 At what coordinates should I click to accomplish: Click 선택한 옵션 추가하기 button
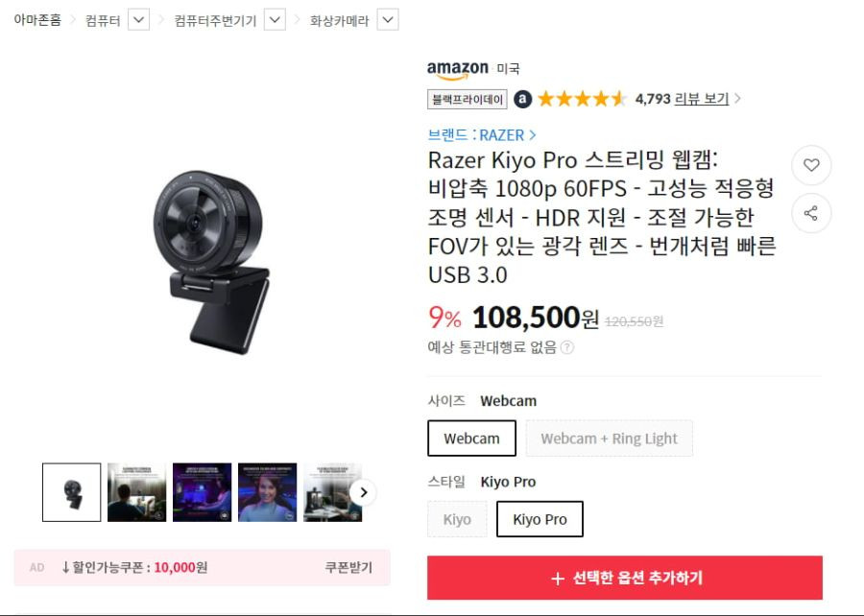coord(625,578)
